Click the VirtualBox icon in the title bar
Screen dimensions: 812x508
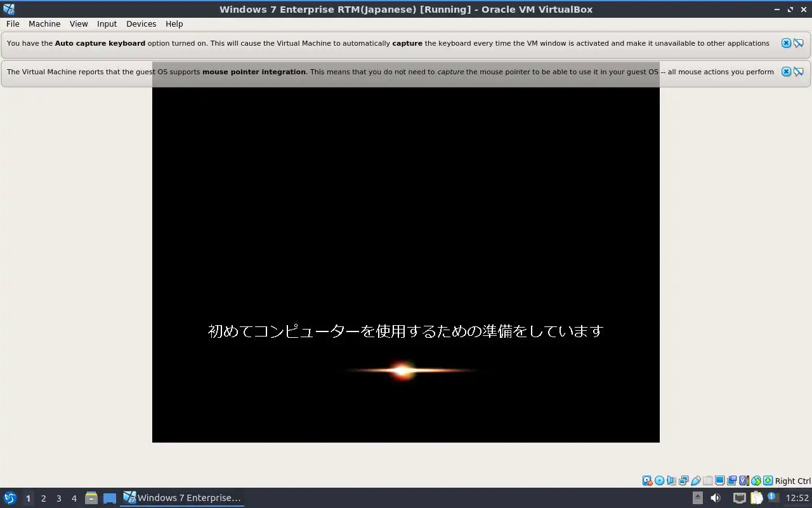tap(9, 9)
